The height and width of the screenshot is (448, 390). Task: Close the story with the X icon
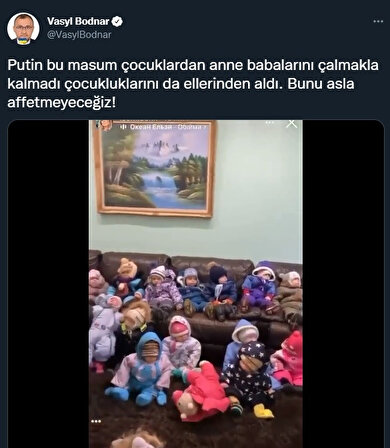[292, 123]
